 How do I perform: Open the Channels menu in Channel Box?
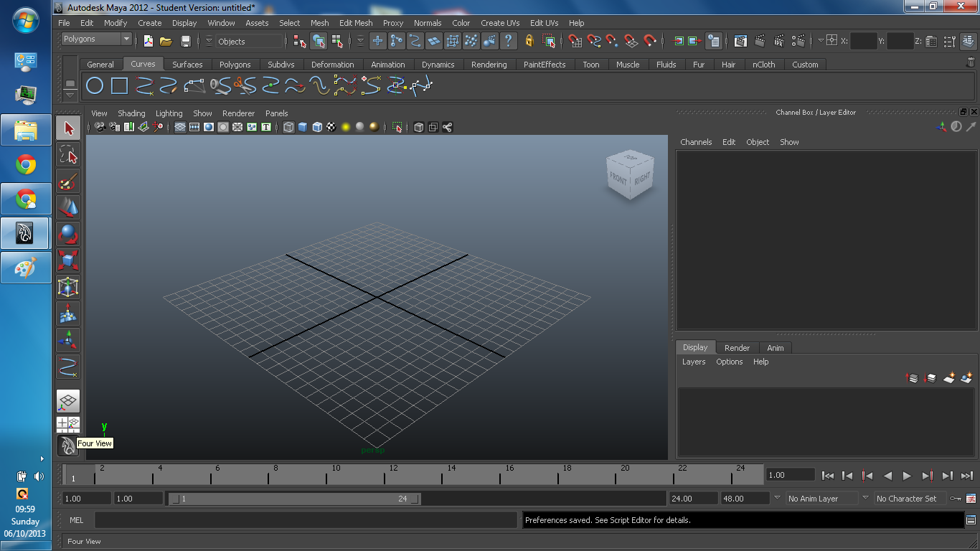696,142
